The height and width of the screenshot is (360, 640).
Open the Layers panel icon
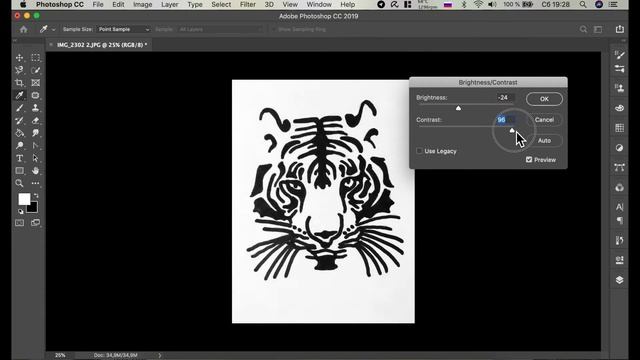coord(619,280)
